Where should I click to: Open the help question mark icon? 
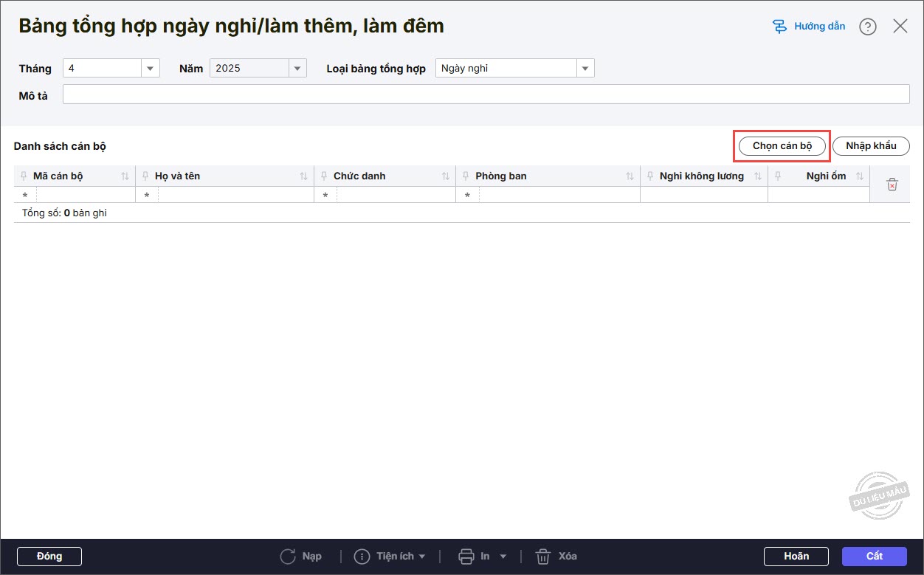click(868, 27)
